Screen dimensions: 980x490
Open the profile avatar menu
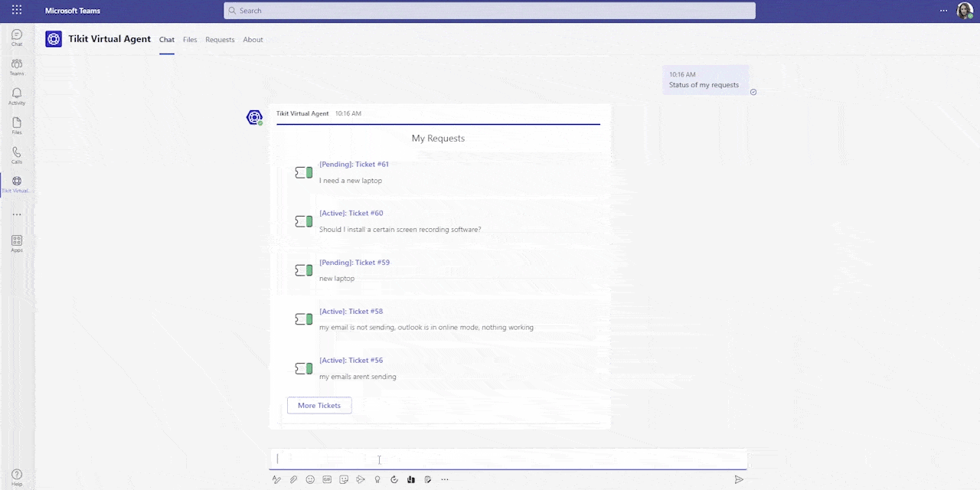964,11
